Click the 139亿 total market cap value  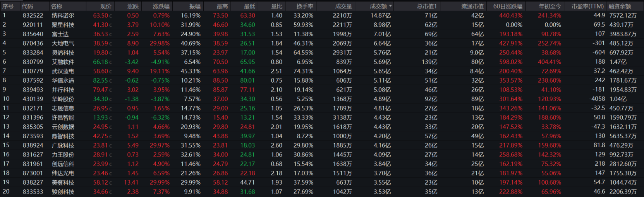click(429, 62)
